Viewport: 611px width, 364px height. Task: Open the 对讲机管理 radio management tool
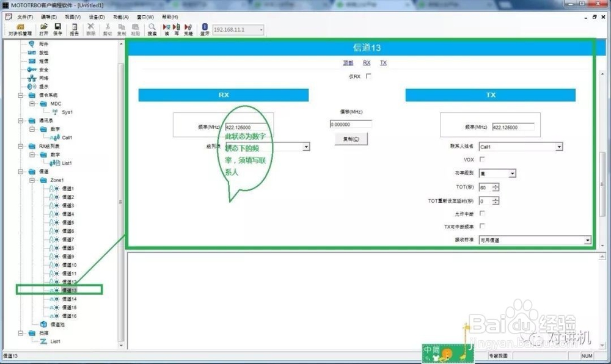(20, 29)
